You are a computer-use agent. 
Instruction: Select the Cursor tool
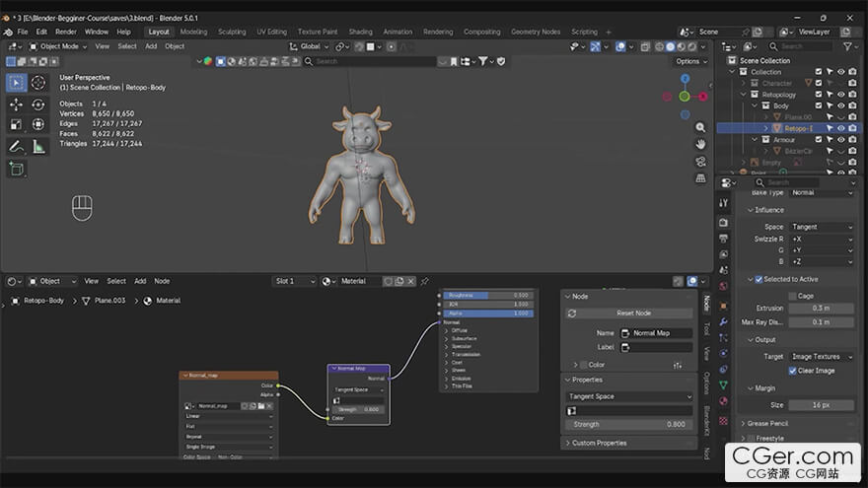[x=38, y=83]
